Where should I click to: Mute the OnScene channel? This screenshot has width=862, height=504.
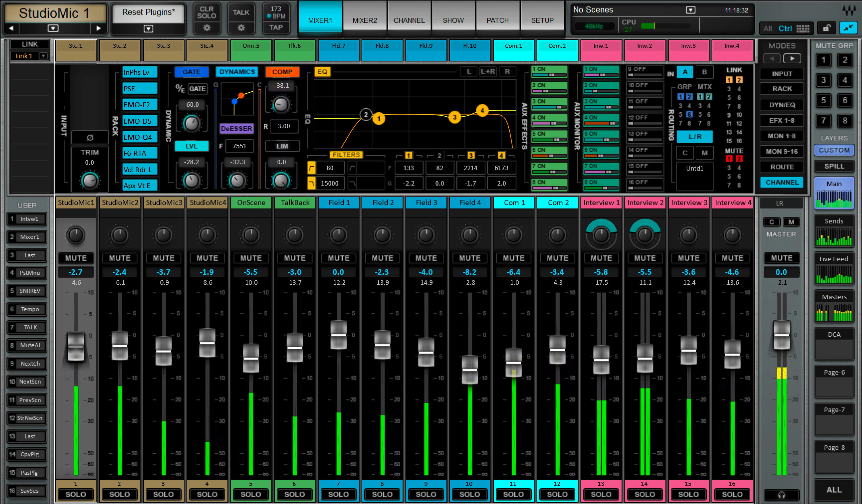point(251,258)
